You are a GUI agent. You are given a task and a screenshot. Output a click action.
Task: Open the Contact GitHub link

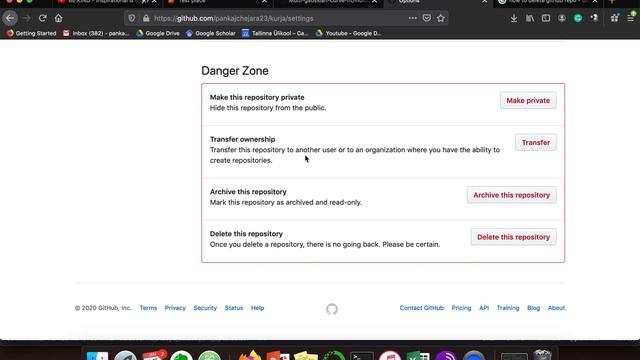click(x=422, y=308)
